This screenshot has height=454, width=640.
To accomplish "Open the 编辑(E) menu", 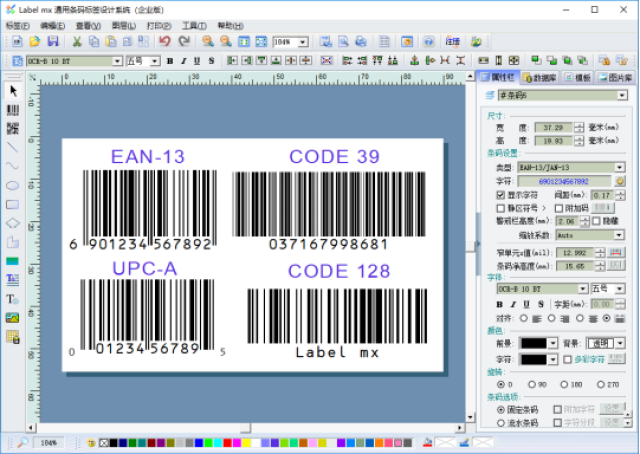I will click(53, 26).
